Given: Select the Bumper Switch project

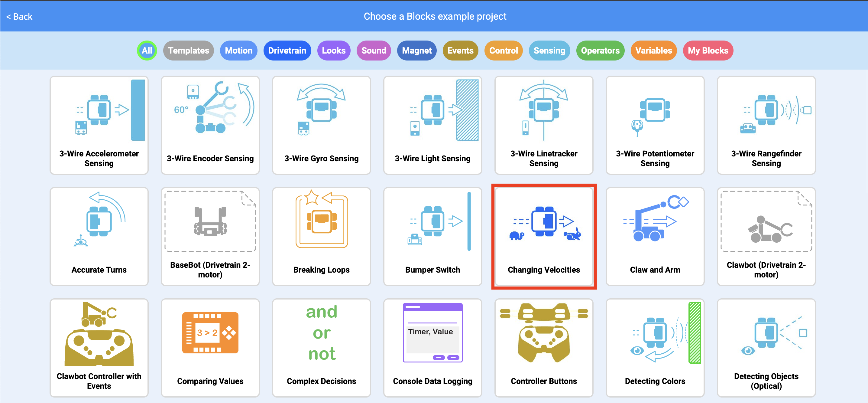Looking at the screenshot, I should pyautogui.click(x=432, y=236).
